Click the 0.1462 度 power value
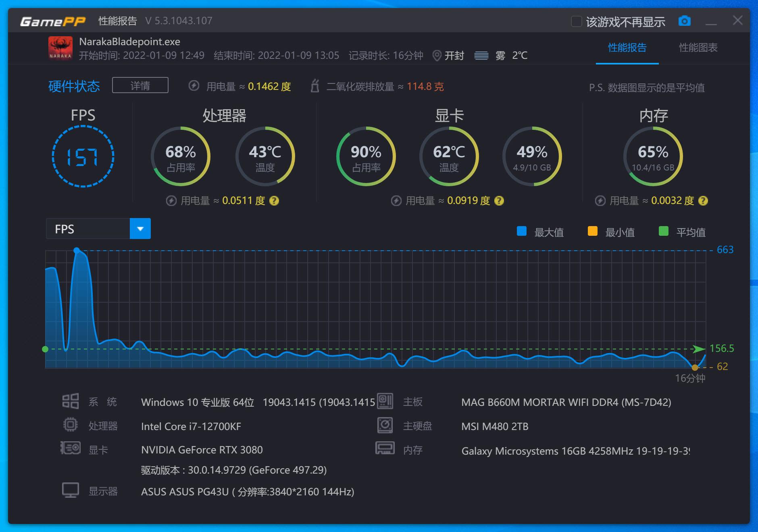The width and height of the screenshot is (758, 532). 269,86
